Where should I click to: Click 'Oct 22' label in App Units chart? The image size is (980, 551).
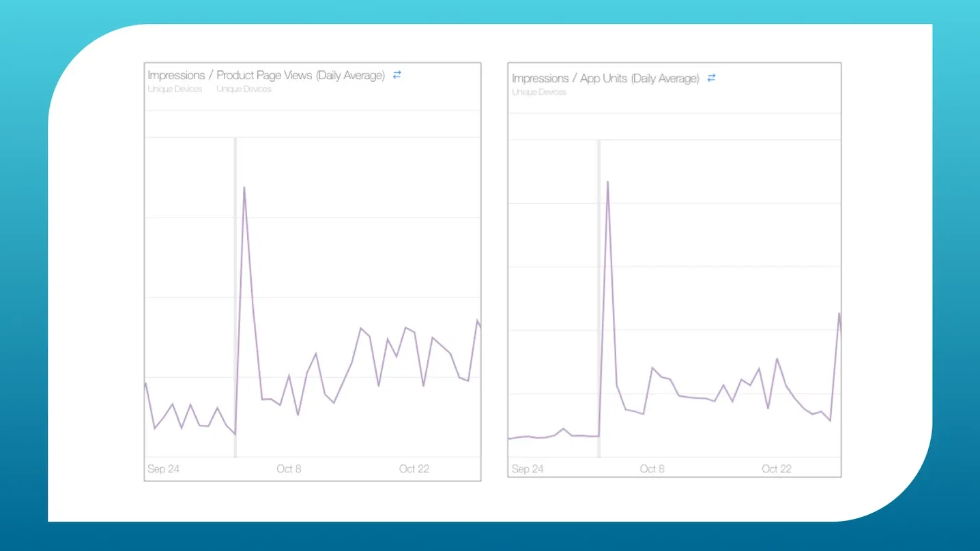(777, 468)
